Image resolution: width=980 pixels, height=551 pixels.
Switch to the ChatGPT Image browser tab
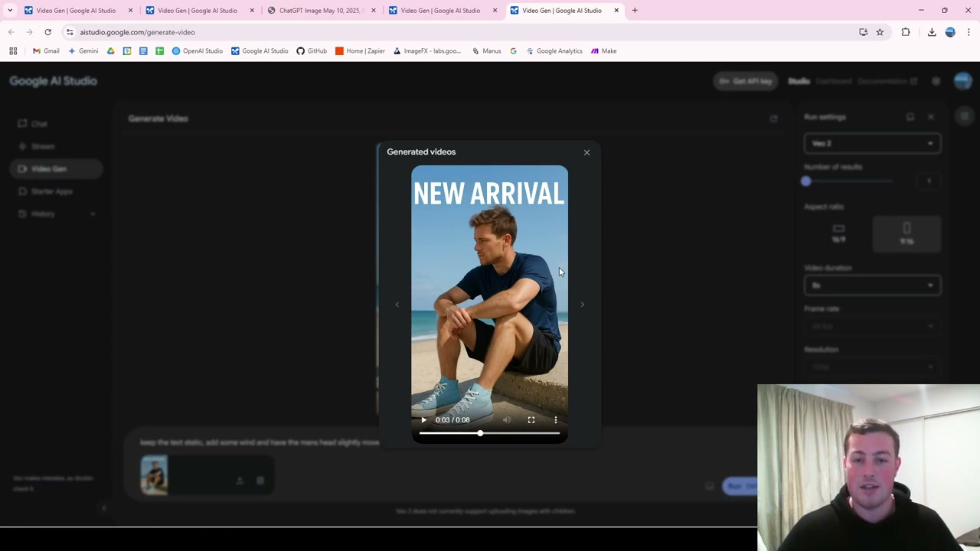tap(322, 11)
